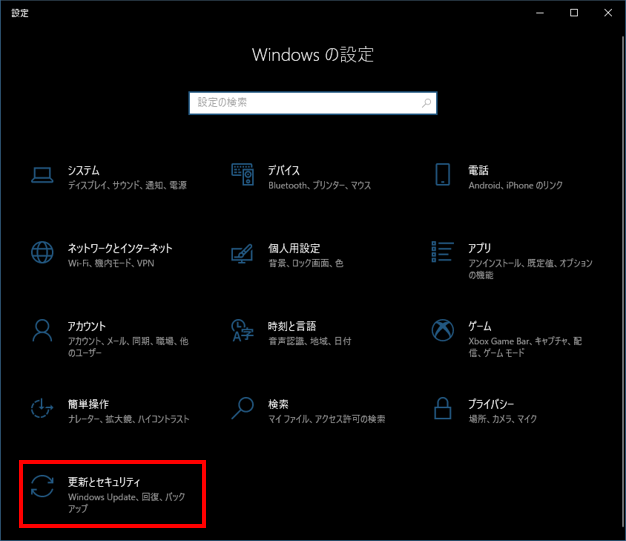Click Xbox Game Bar、キャプチャ description
This screenshot has height=541, width=626.
(525, 347)
